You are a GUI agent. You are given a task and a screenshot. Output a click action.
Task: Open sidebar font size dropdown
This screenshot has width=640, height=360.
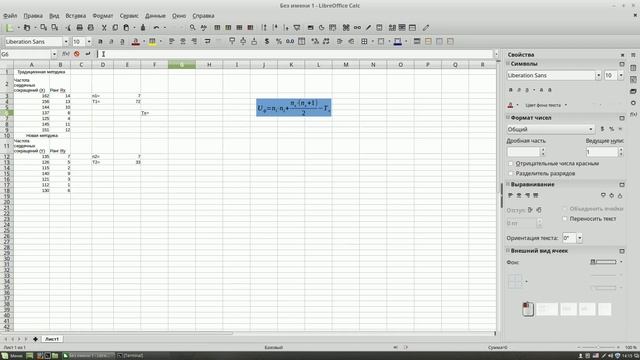(621, 76)
